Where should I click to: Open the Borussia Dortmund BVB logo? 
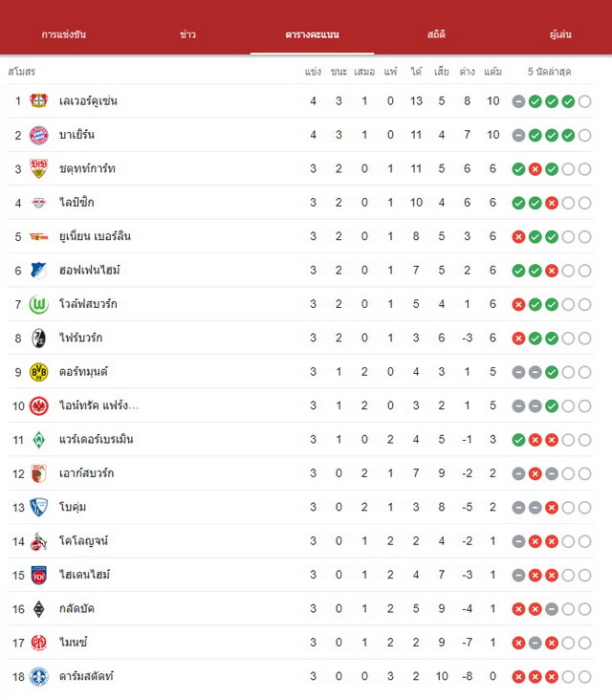(39, 372)
